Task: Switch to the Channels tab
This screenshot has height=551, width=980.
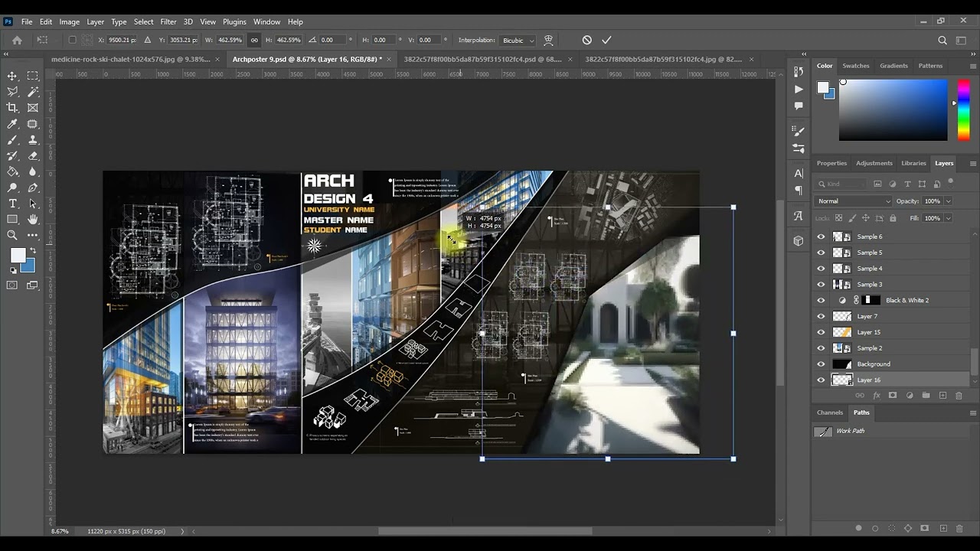Action: pos(829,412)
